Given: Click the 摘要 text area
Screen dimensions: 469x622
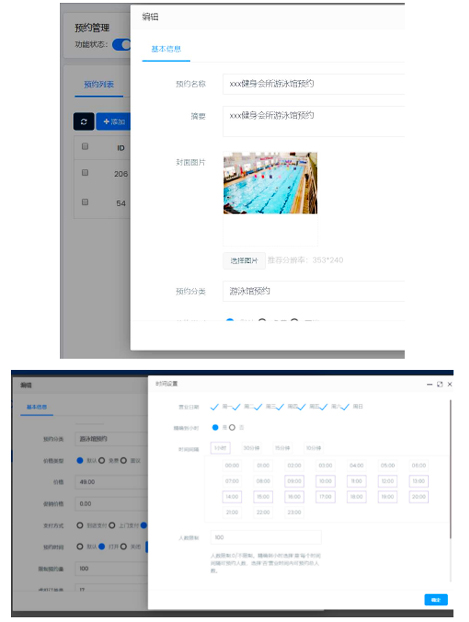Looking at the screenshot, I should pos(313,121).
